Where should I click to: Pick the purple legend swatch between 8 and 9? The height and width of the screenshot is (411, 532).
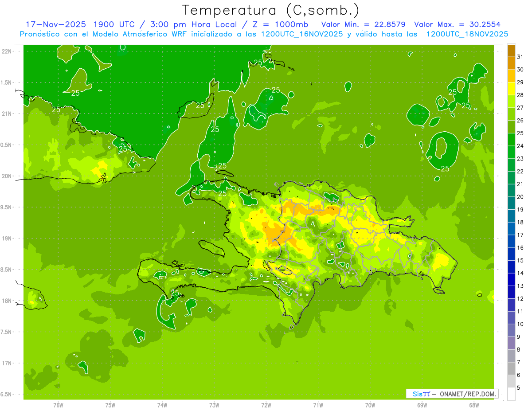512,343
